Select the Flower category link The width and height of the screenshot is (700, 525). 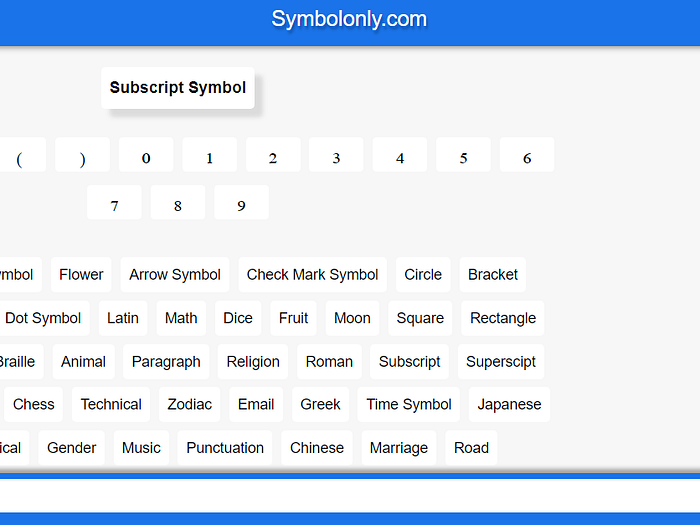(x=81, y=274)
